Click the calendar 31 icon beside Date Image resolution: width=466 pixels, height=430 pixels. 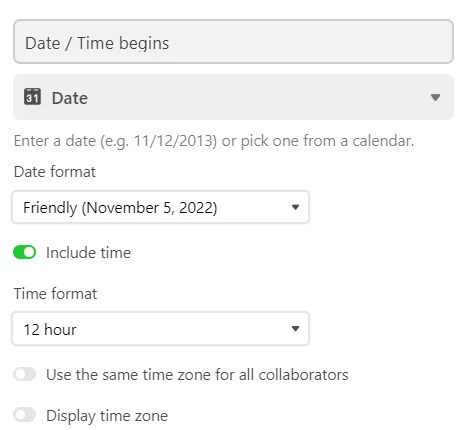point(32,97)
